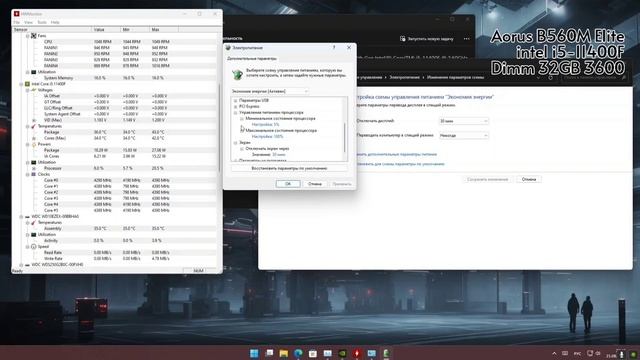Show hidden tray icons chevron
Image resolution: width=640 pixels, height=360 pixels.
click(x=554, y=353)
